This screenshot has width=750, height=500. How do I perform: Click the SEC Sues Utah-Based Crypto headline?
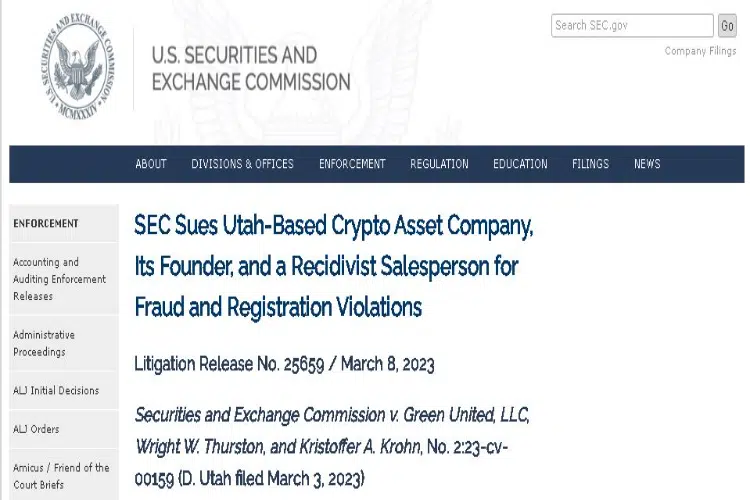coord(334,266)
